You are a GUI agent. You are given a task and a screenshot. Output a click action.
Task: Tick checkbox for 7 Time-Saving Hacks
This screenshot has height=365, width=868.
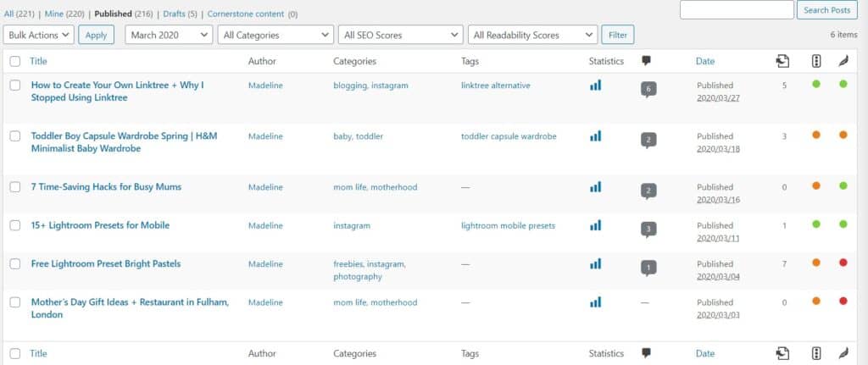point(15,187)
